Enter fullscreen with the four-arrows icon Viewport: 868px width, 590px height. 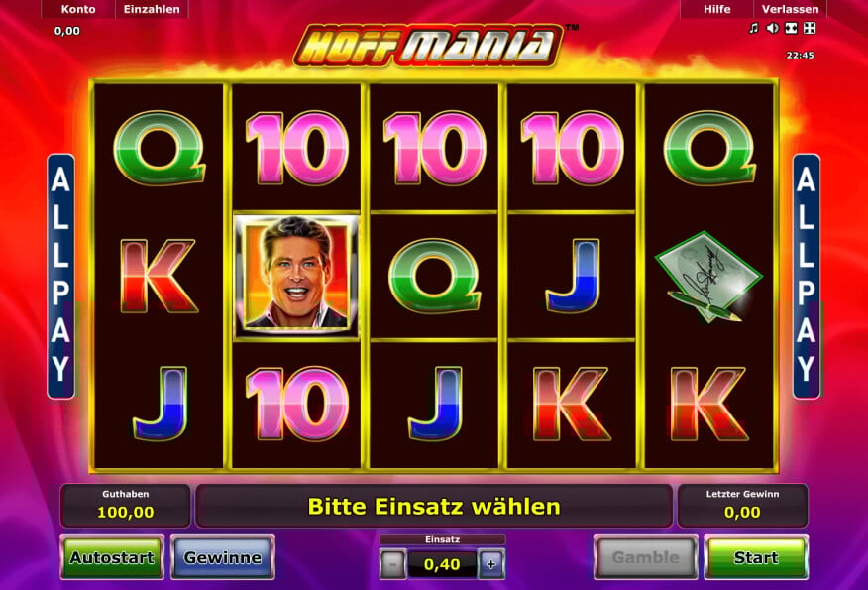pyautogui.click(x=810, y=28)
